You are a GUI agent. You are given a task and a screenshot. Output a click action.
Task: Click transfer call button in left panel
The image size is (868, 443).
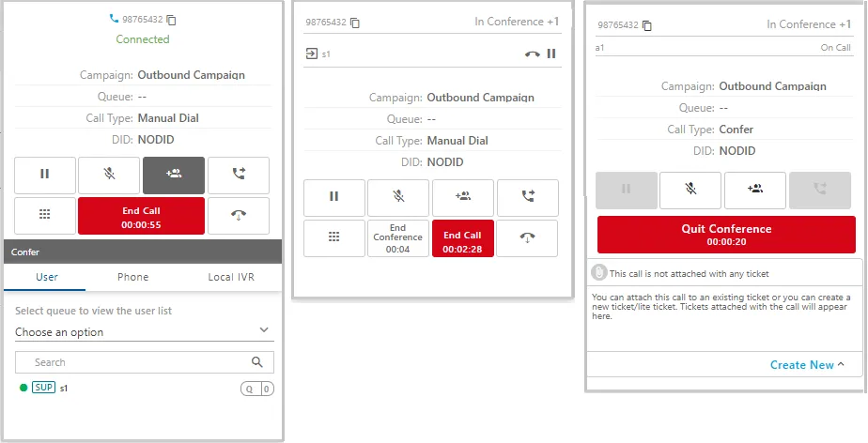[239, 176]
